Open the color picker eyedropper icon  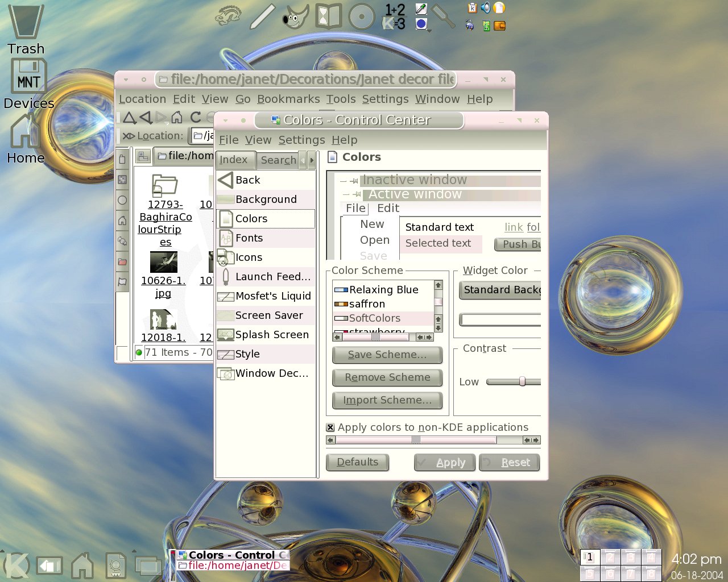(x=421, y=9)
